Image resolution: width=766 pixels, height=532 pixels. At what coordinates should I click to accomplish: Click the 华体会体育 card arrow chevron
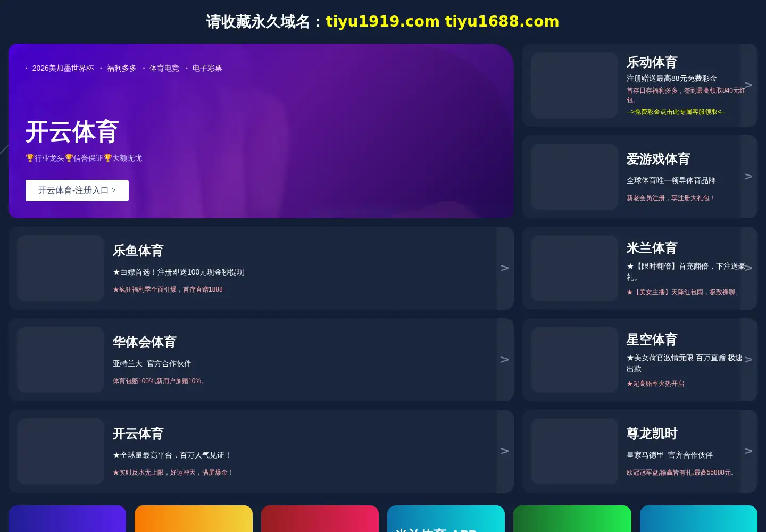[x=505, y=360]
